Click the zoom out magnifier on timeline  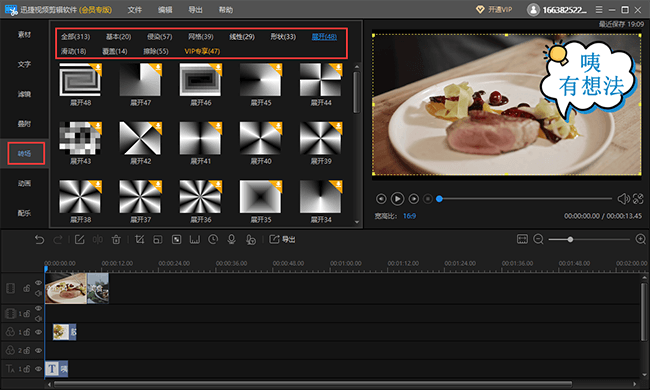coord(538,239)
